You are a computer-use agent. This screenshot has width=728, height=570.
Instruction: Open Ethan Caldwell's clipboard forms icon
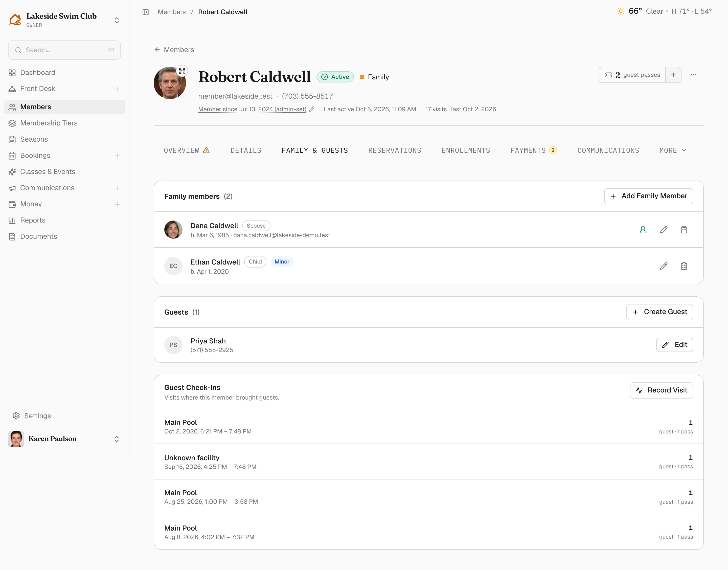684,266
